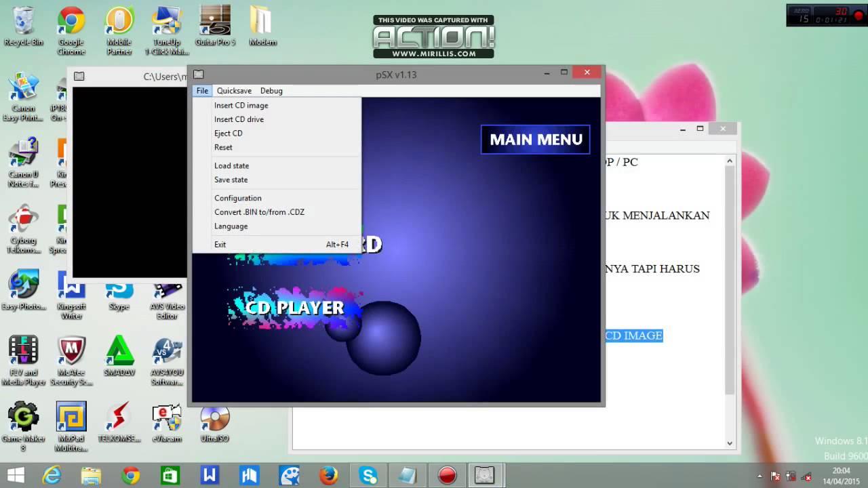The image size is (868, 488).
Task: Open Guitar Pro 5 desktop icon
Action: click(x=215, y=26)
